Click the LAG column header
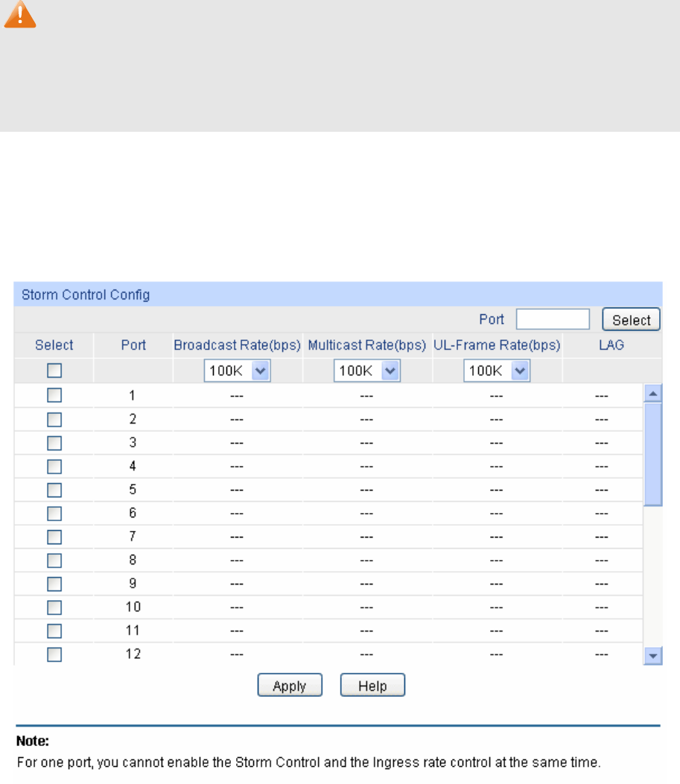Screen dimensions: 680x784 tap(611, 345)
